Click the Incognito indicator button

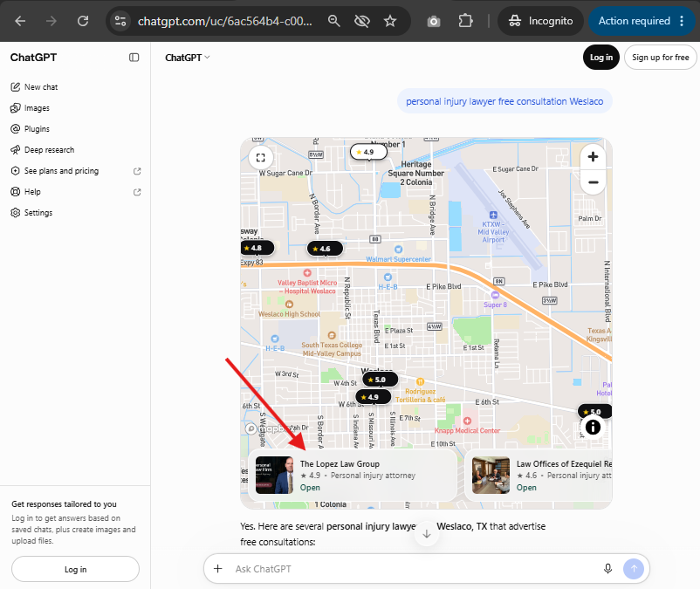[540, 21]
